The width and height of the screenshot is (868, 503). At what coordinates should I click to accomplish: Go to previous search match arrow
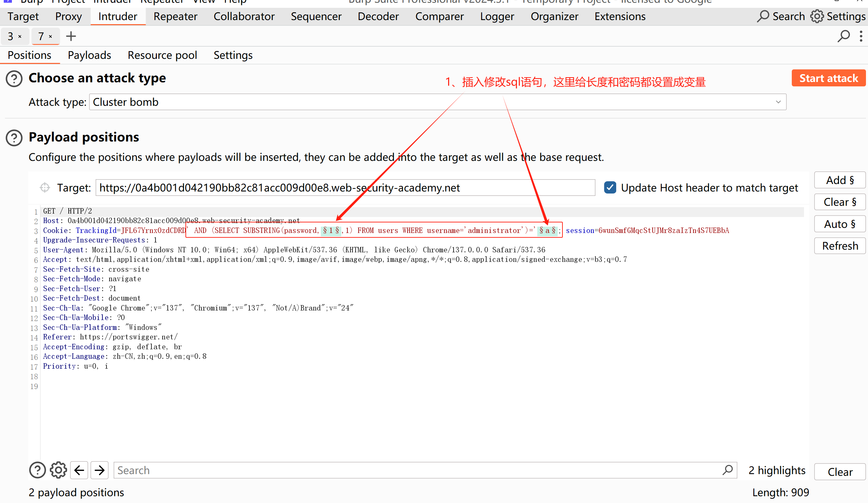click(x=79, y=470)
